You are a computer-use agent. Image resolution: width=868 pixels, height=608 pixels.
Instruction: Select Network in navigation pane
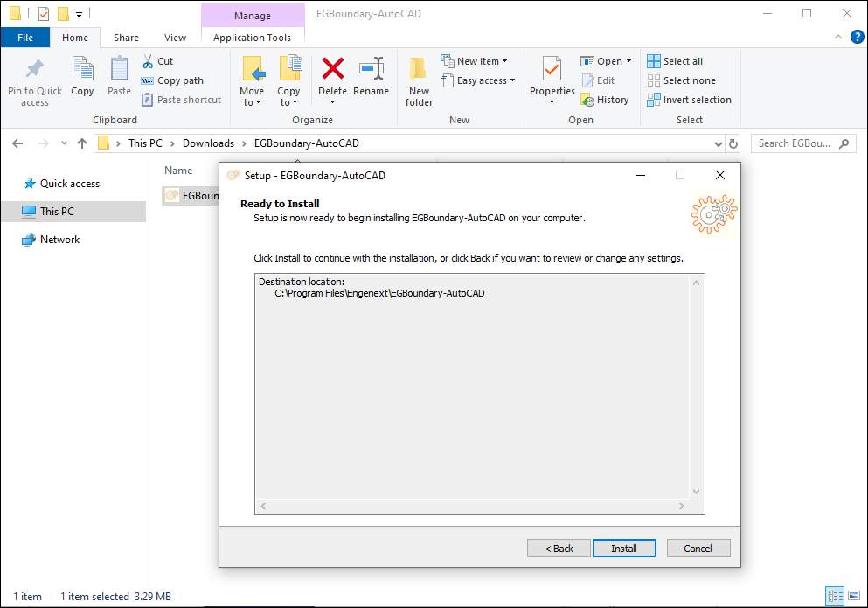point(59,240)
